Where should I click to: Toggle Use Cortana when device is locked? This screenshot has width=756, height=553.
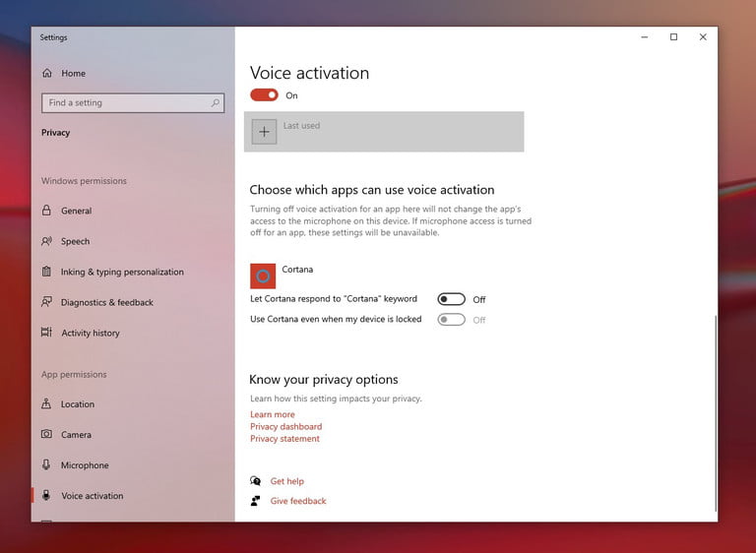451,320
